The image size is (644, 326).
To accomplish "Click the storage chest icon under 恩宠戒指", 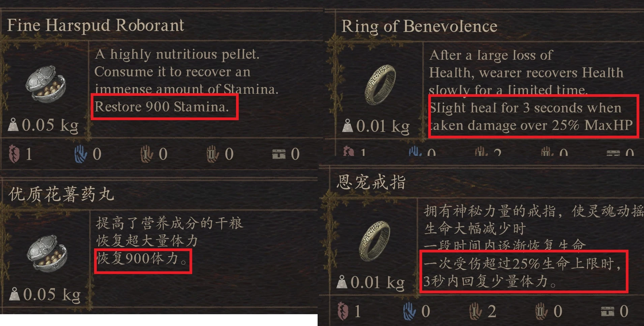I will pyautogui.click(x=608, y=311).
